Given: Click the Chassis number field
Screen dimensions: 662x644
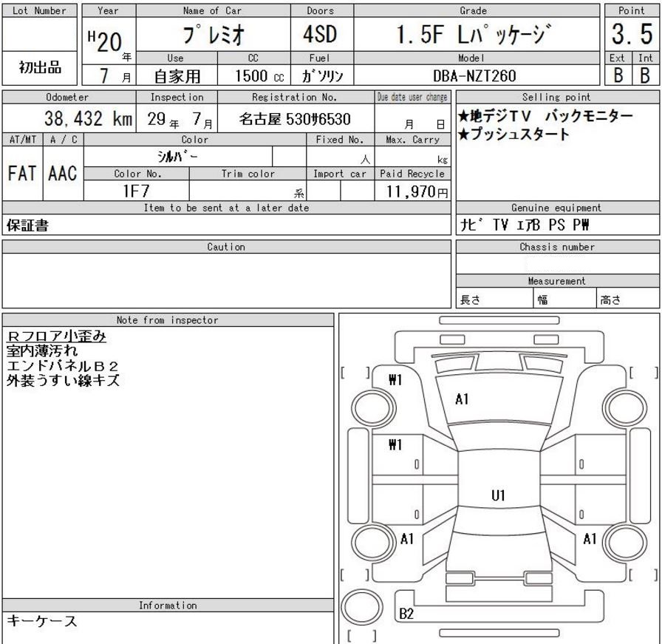Looking at the screenshot, I should pyautogui.click(x=558, y=264).
